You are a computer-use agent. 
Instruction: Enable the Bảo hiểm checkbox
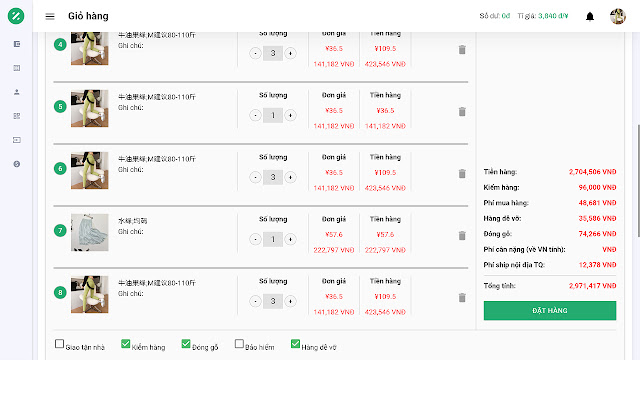239,344
